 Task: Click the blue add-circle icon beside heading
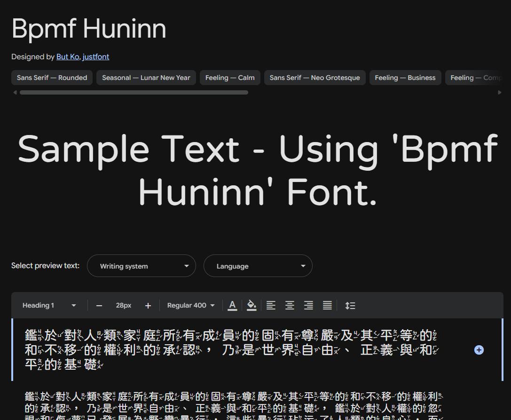pos(479,350)
